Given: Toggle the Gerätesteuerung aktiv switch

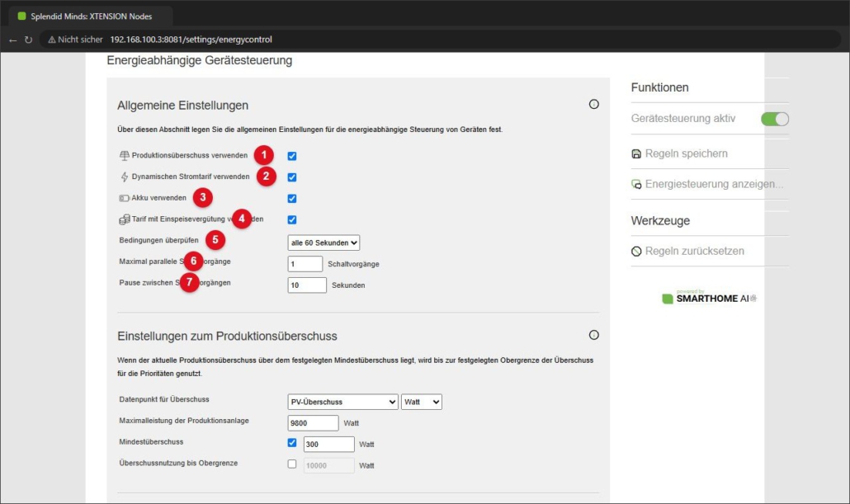Looking at the screenshot, I should tap(775, 119).
